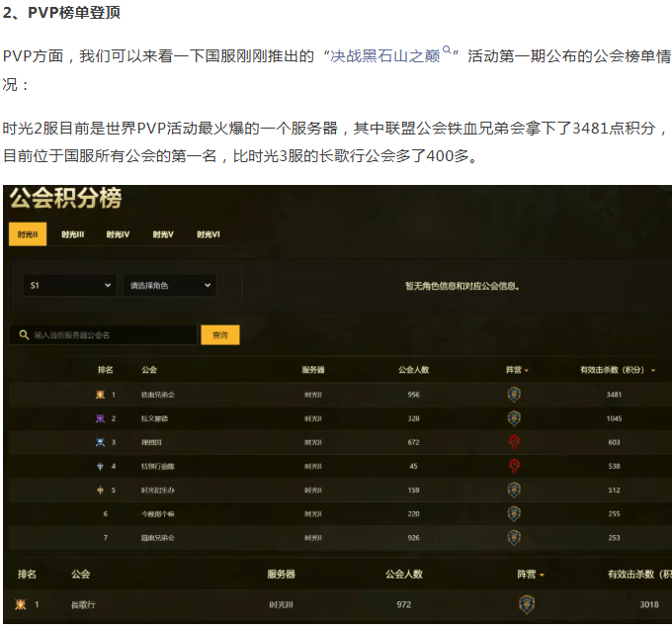672x630 pixels.
Task: Click the search icon beside 决战黑石山之巅 link
Action: coord(447,50)
